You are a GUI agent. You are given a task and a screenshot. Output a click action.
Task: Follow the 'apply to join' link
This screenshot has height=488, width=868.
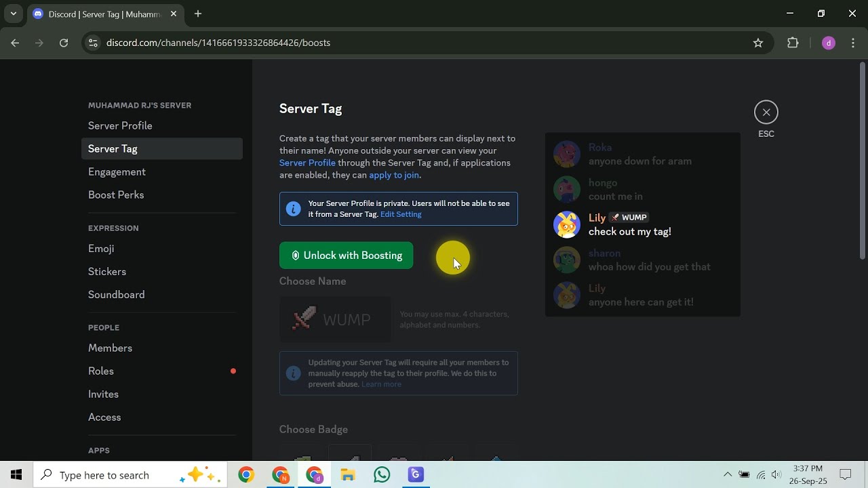pos(394,175)
